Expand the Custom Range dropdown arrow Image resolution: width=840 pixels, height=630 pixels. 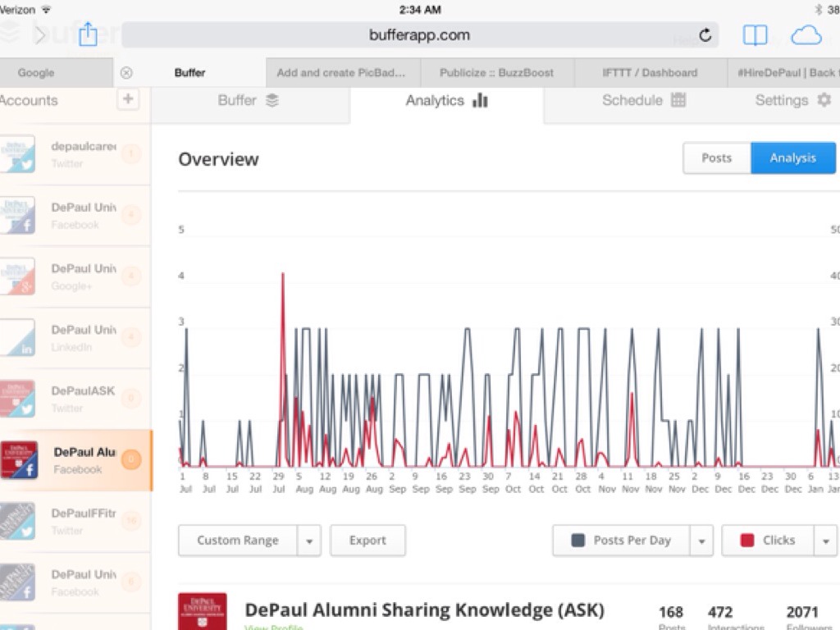click(x=309, y=541)
